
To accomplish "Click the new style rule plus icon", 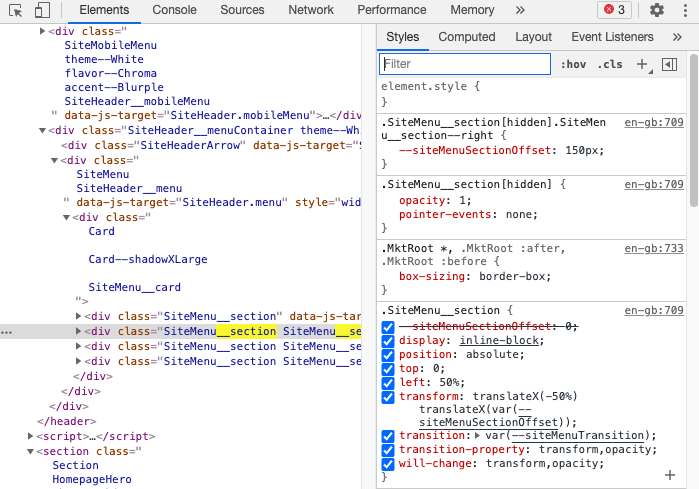I will (x=643, y=65).
